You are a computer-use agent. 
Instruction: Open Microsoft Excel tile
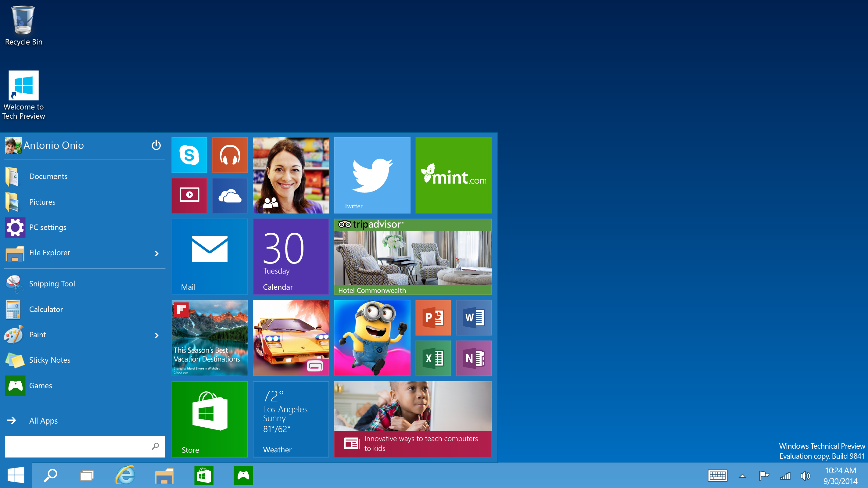tap(433, 358)
